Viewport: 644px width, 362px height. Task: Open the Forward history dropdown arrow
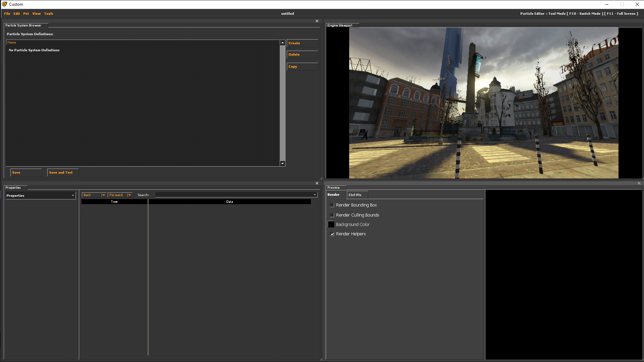click(x=129, y=195)
